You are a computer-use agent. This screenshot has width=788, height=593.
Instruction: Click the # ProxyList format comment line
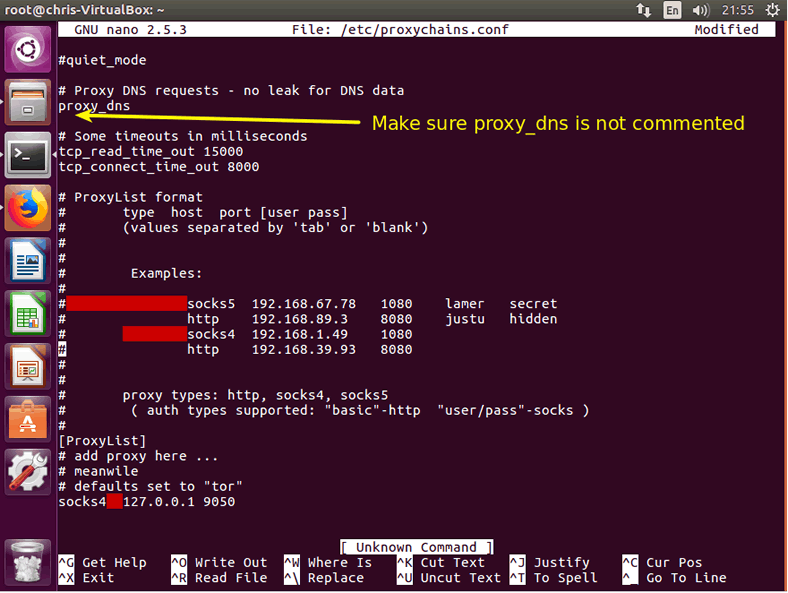[130, 197]
